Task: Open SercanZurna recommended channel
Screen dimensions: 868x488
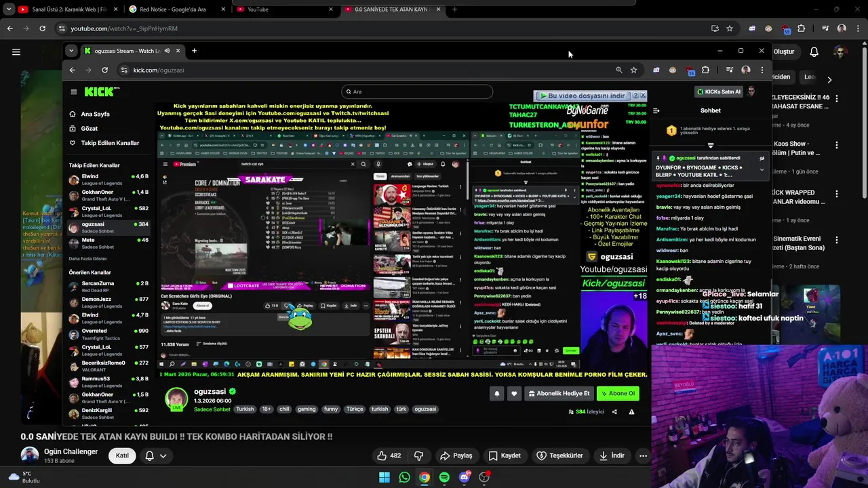Action: click(108, 286)
